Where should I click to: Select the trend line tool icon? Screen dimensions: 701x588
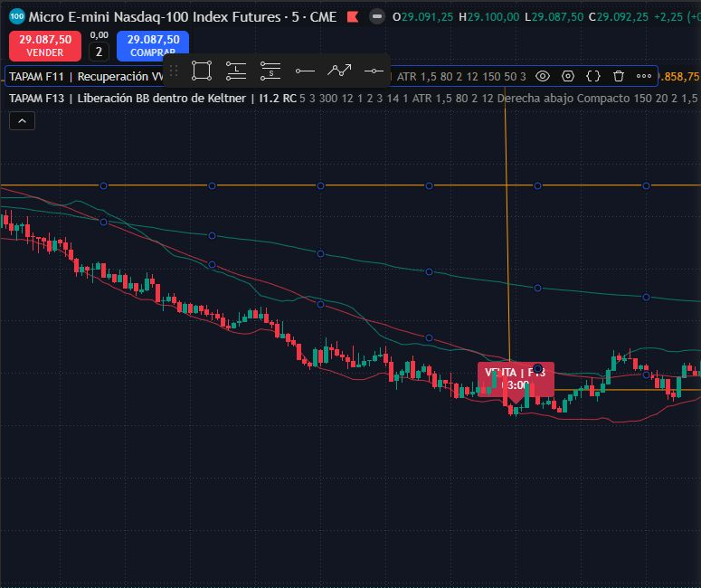(x=305, y=71)
